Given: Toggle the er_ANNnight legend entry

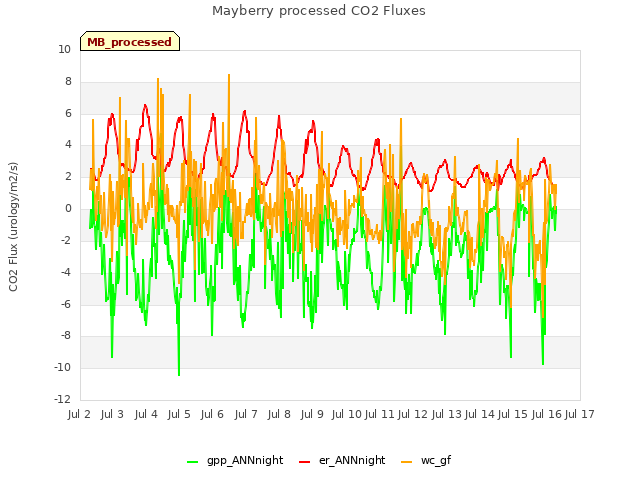Looking at the screenshot, I should 342,460.
